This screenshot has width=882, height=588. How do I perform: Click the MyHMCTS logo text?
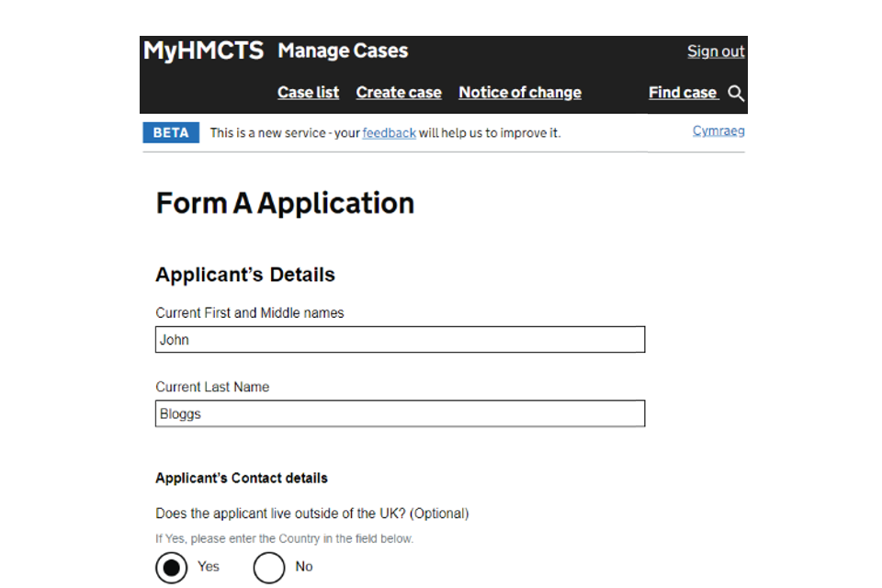[203, 51]
